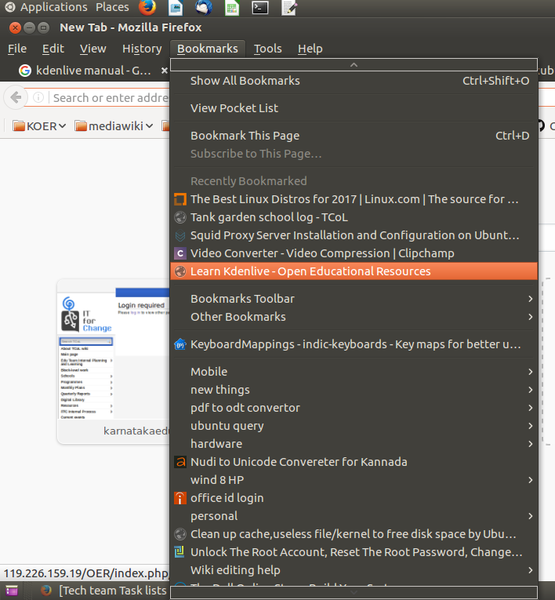Expand the hardware bookmarks folder

click(354, 444)
